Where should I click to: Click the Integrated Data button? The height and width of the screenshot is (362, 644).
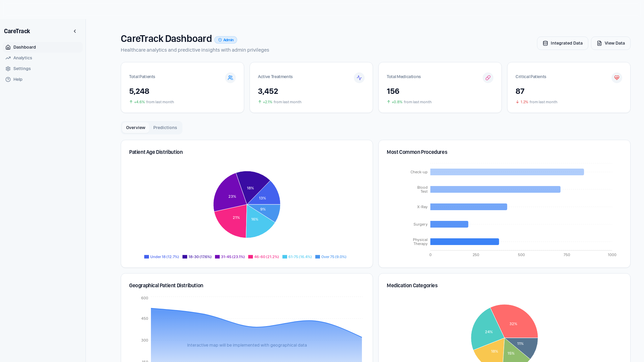(562, 43)
